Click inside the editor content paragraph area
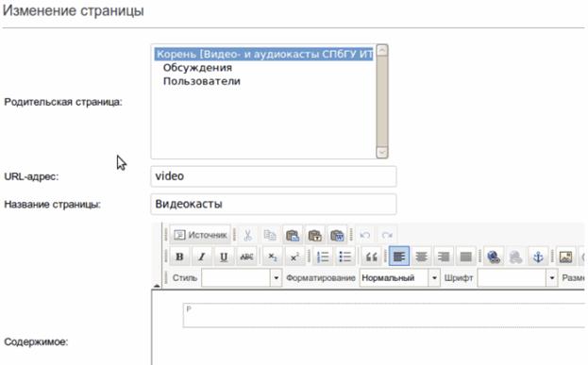The height and width of the screenshot is (365, 588). click(384, 315)
